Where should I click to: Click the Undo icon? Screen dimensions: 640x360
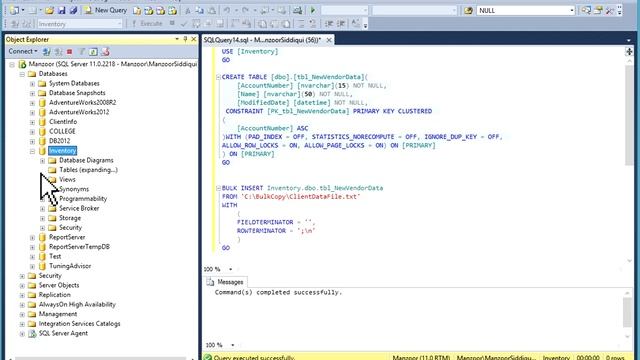tap(227, 11)
